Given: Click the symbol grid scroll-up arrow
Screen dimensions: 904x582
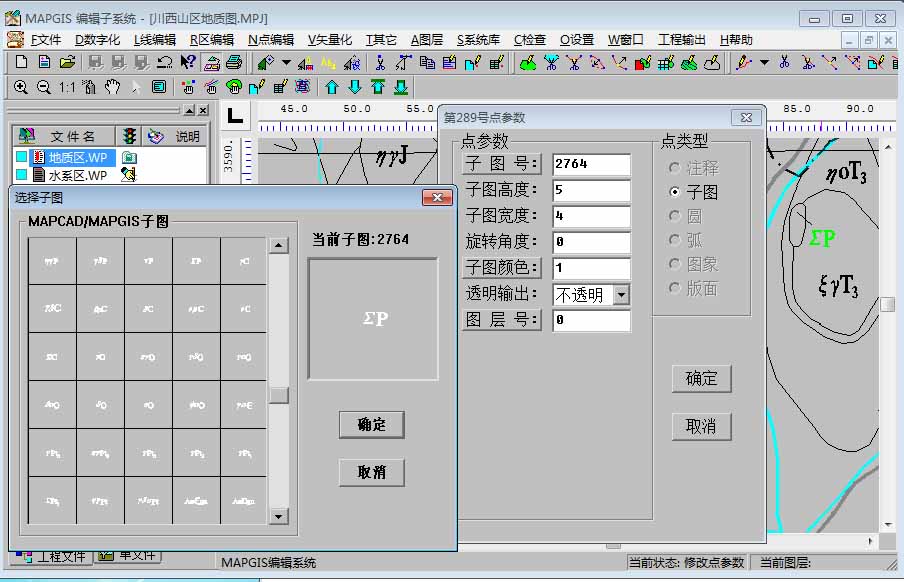Looking at the screenshot, I should (x=278, y=245).
